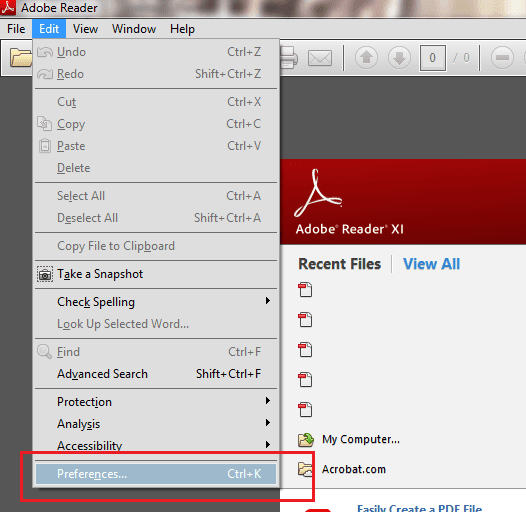526x512 pixels.
Task: Click the View All link
Action: [431, 264]
